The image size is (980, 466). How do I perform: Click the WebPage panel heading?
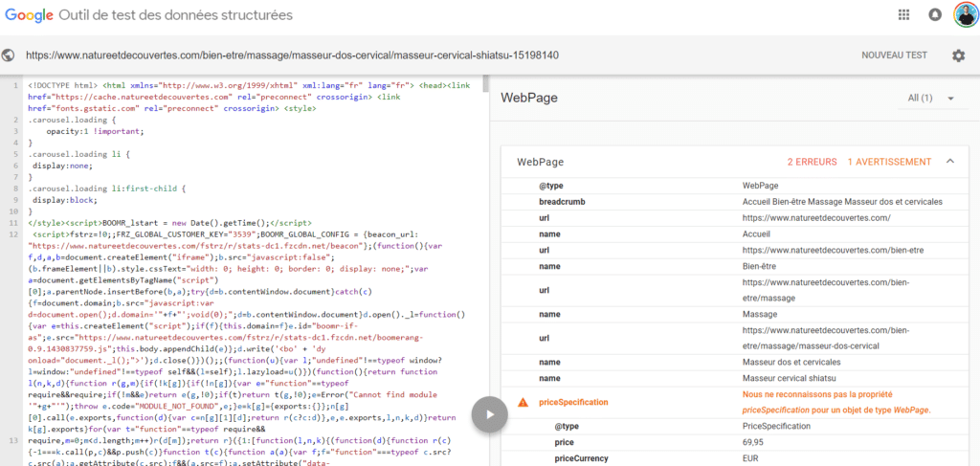(x=529, y=98)
